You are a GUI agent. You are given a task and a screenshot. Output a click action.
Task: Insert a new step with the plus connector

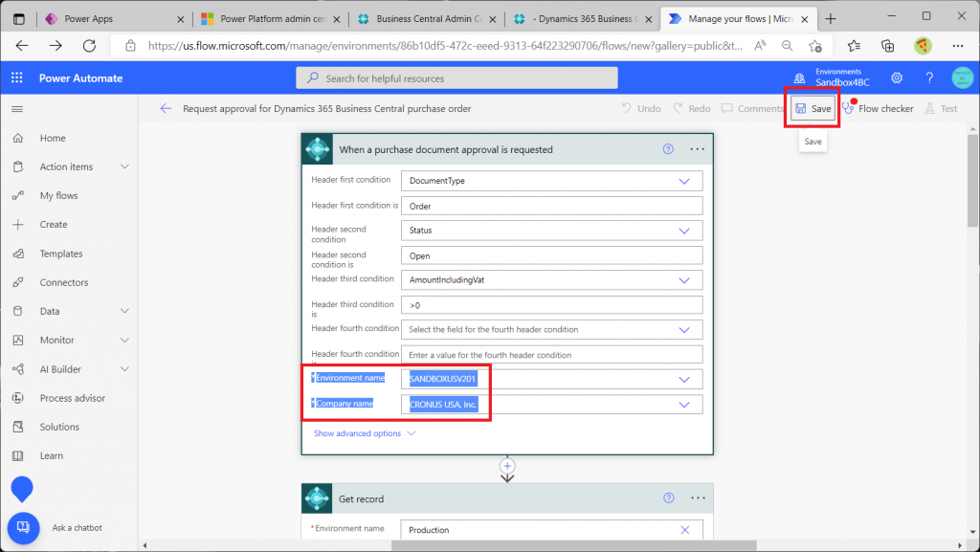click(x=507, y=466)
